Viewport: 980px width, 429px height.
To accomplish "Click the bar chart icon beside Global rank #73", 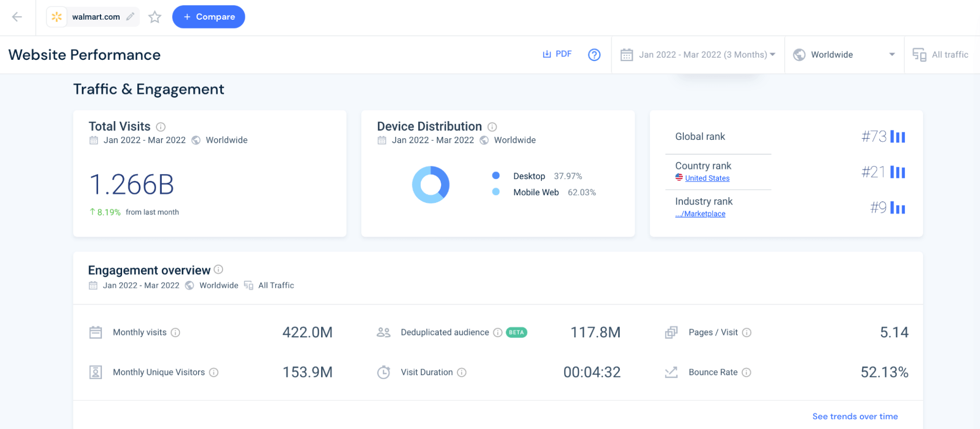I will [898, 136].
